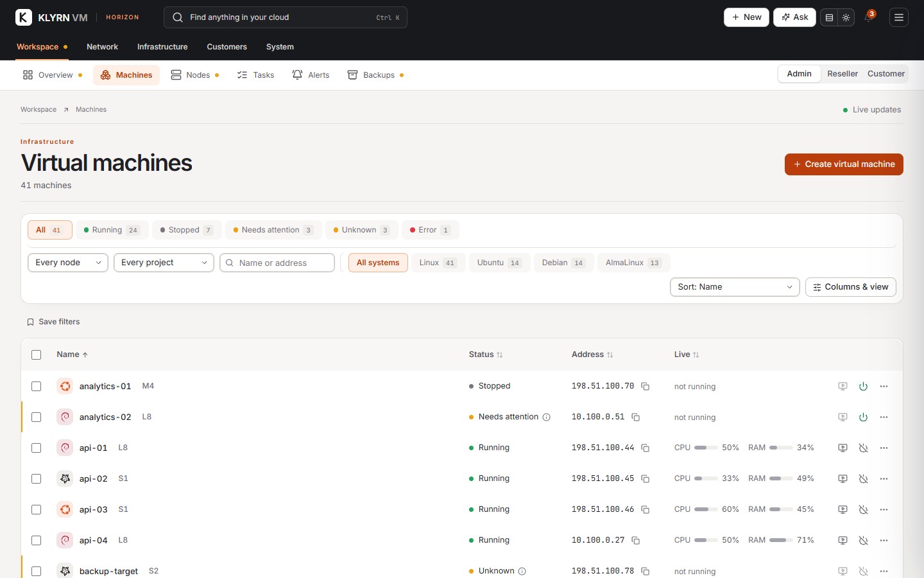Toggle the light theme sun icon
This screenshot has height=578, width=924.
[846, 18]
